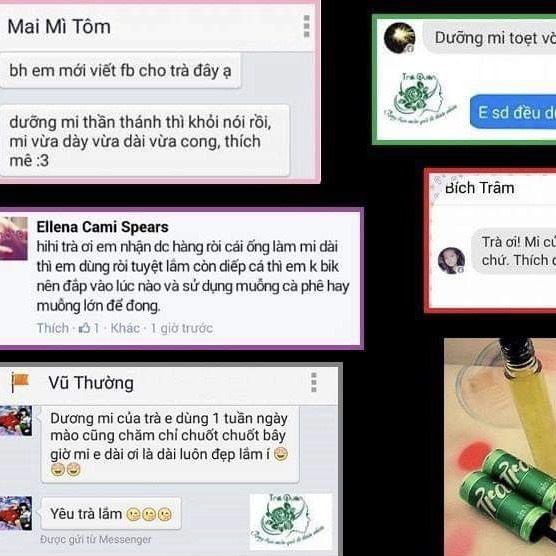
Task: Select the blue 'E sd đều' message bubble
Action: point(513,112)
